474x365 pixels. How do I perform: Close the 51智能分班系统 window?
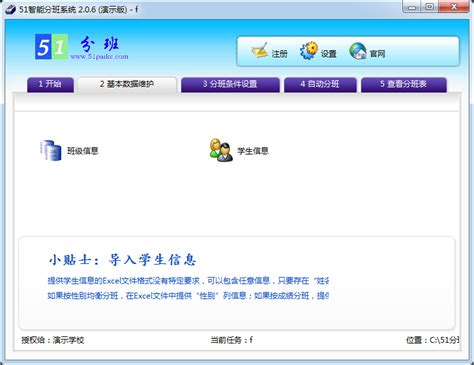tap(454, 7)
